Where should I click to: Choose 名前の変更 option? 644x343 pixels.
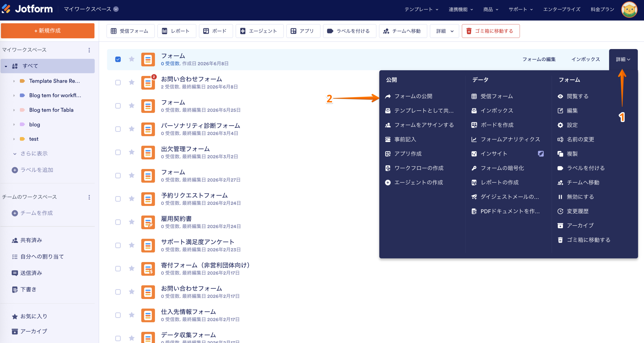576,139
